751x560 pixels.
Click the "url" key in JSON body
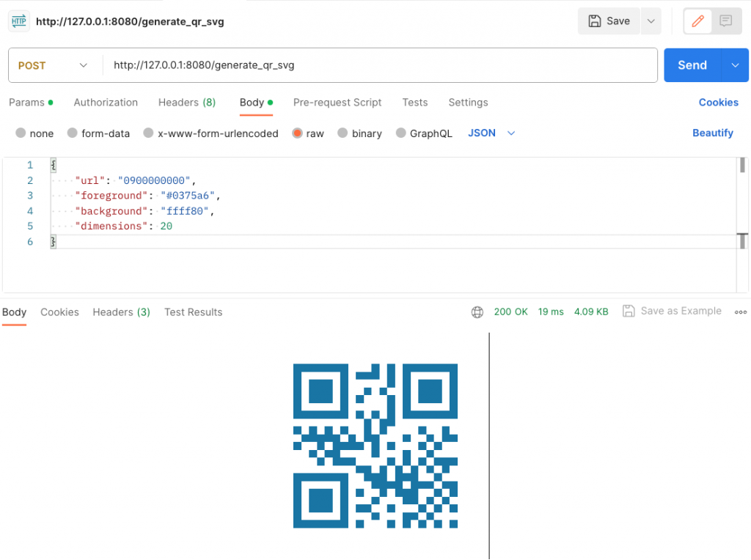pos(89,180)
